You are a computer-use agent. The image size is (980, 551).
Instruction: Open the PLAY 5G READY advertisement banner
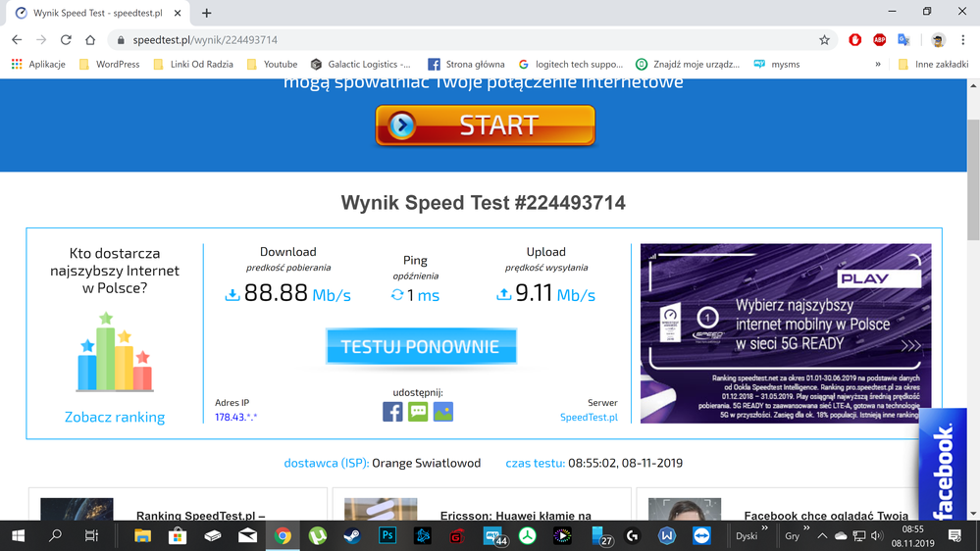(786, 333)
